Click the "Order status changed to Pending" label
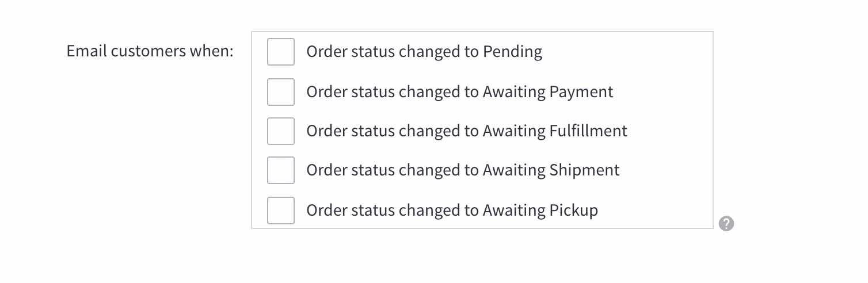Image resolution: width=868 pixels, height=283 pixels. point(424,52)
